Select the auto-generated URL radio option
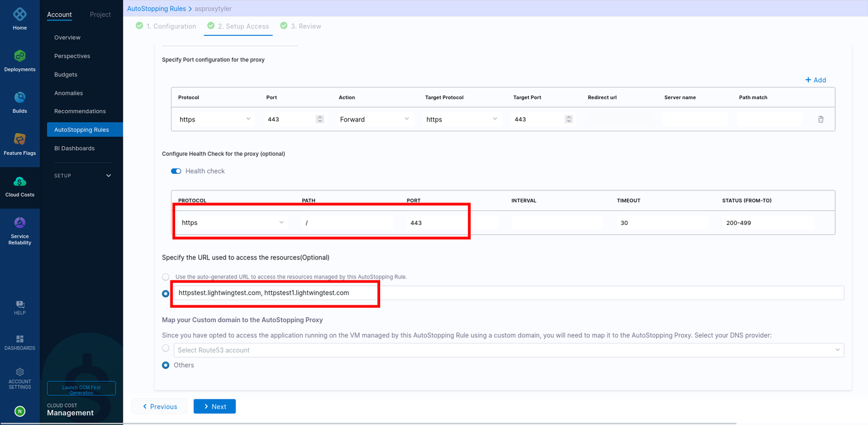Screen dimensions: 868x425 pos(165,277)
